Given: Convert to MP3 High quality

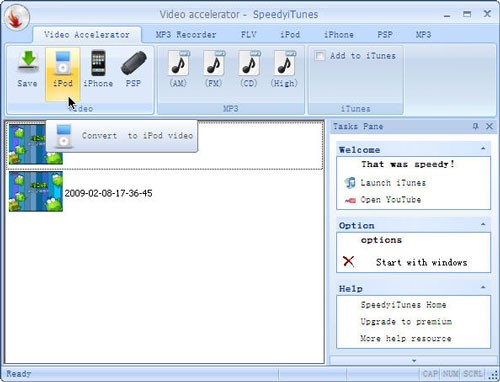Looking at the screenshot, I should click(284, 63).
